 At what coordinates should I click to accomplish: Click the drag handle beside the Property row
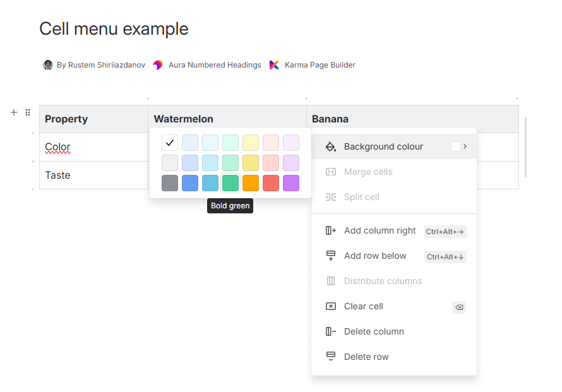point(28,112)
